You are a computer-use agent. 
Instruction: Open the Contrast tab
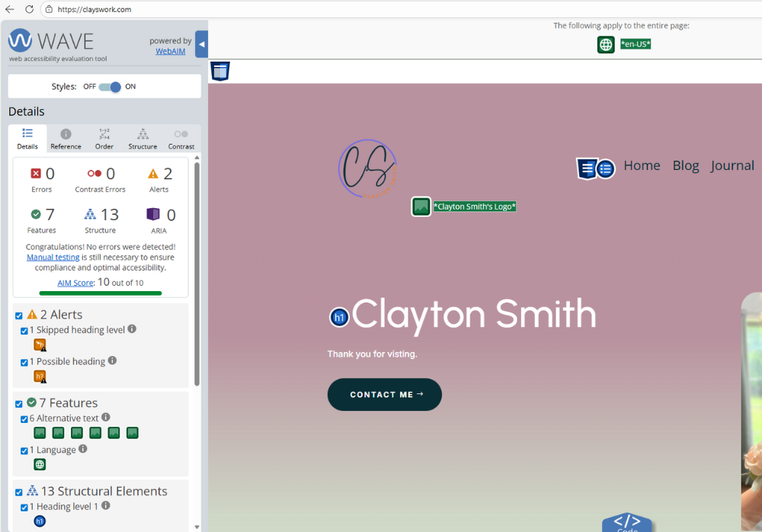(181, 137)
